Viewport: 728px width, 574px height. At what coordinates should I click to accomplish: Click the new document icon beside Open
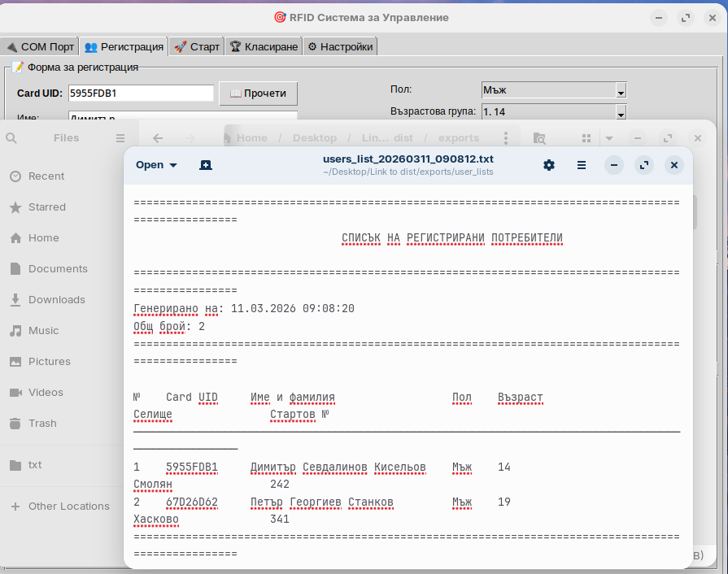point(206,165)
